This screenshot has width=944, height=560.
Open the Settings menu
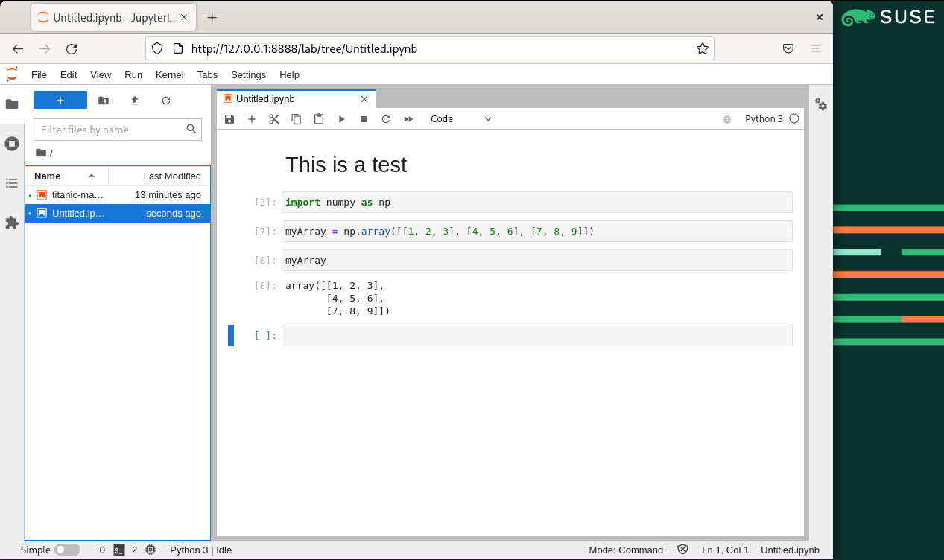[248, 74]
